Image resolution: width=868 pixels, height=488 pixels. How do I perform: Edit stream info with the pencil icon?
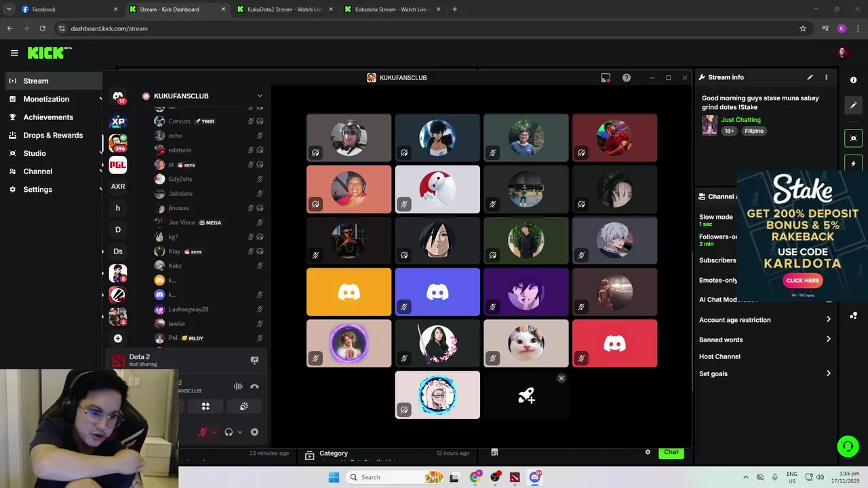pyautogui.click(x=810, y=77)
